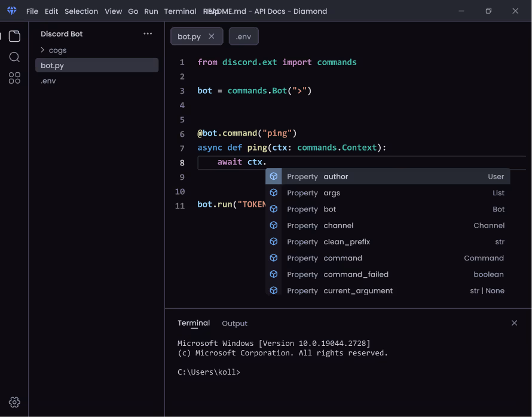Select the Terminal panel tab

(x=194, y=323)
